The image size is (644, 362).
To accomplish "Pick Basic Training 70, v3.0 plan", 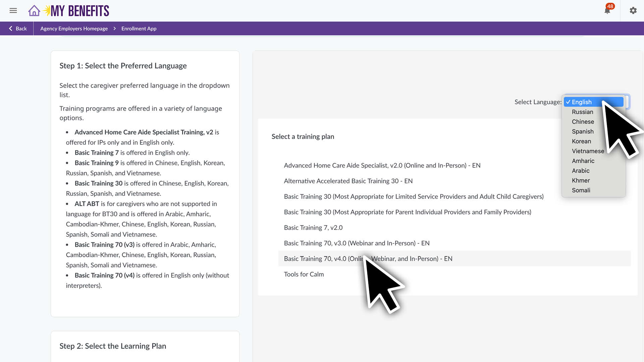I will click(356, 243).
